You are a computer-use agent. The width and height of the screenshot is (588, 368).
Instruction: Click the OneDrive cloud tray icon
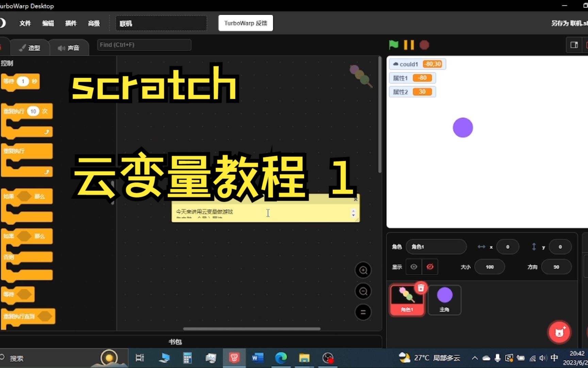487,358
